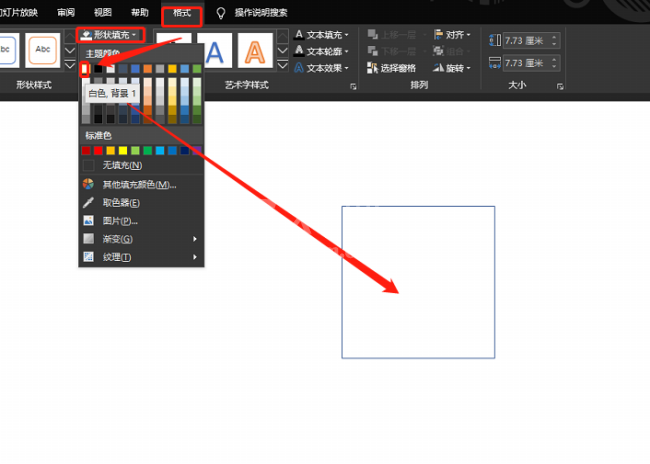Pick the gray theme color swatch
This screenshot has height=464, width=650.
click(160, 69)
